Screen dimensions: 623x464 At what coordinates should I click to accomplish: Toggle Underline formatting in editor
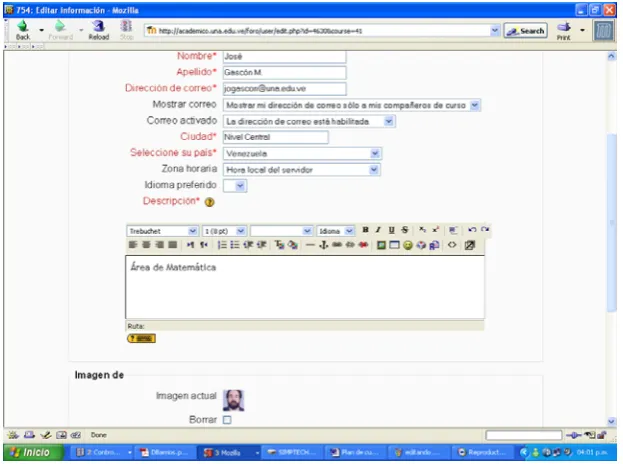coord(391,230)
